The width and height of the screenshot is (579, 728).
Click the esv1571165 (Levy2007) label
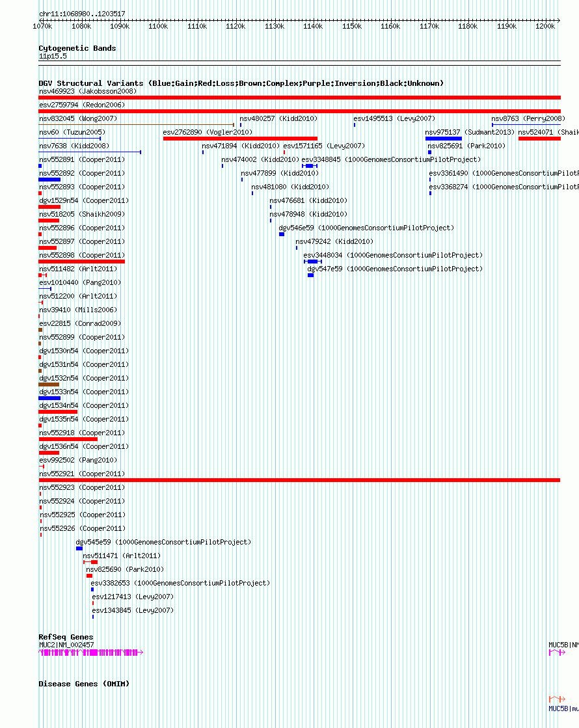(324, 146)
